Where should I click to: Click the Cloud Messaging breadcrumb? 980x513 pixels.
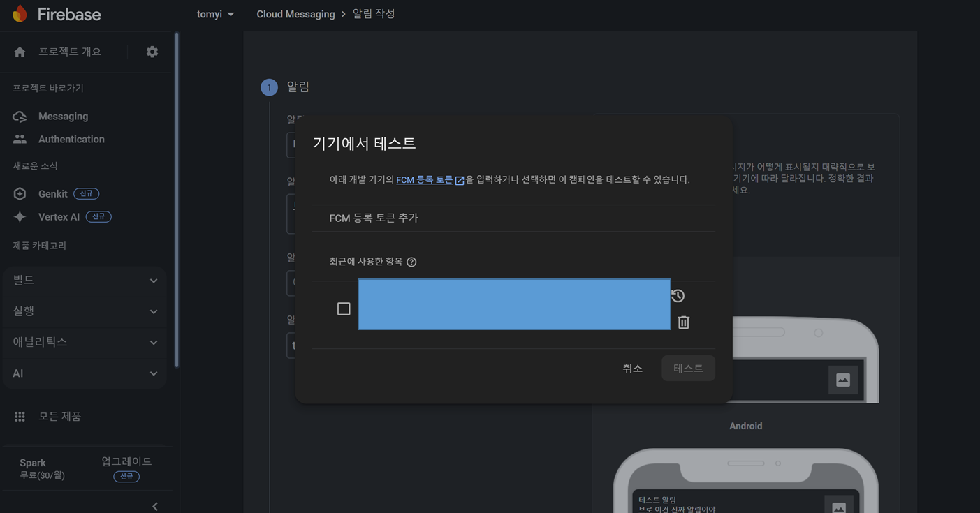[x=295, y=14]
